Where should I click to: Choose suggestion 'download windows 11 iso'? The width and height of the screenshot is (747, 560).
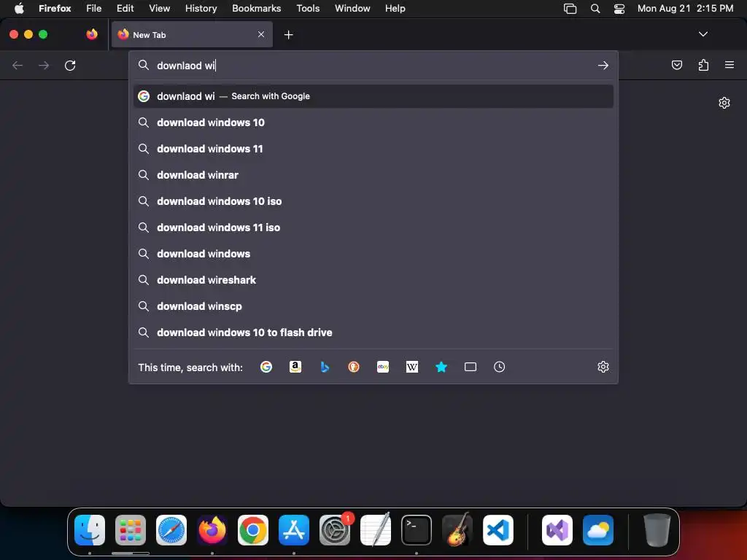tap(373, 227)
